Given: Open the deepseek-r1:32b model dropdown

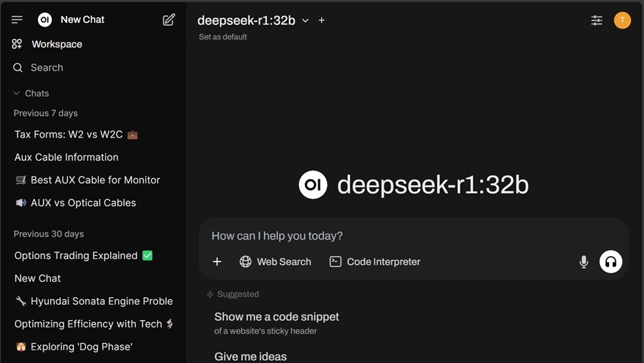Looking at the screenshot, I should click(x=253, y=20).
